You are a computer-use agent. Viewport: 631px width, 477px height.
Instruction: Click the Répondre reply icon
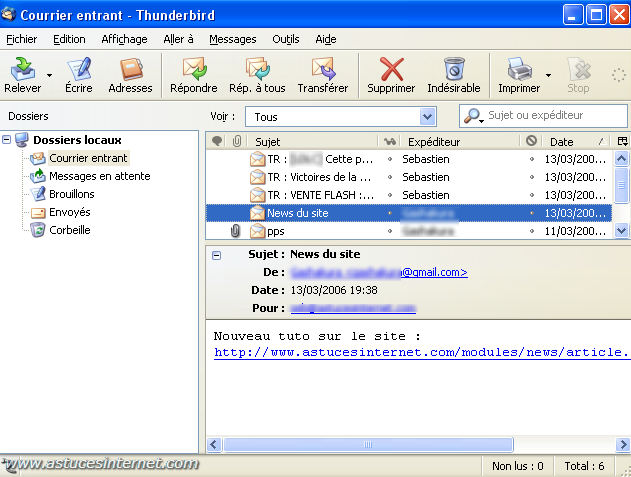194,75
